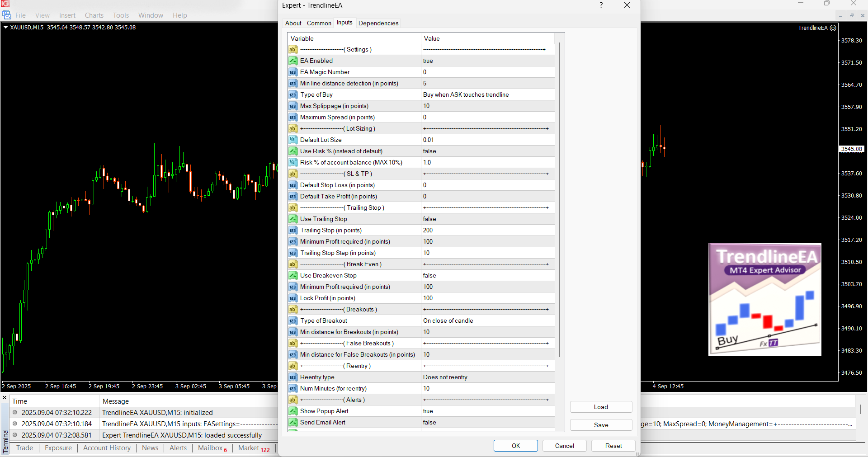Click the help question mark icon

[601, 5]
